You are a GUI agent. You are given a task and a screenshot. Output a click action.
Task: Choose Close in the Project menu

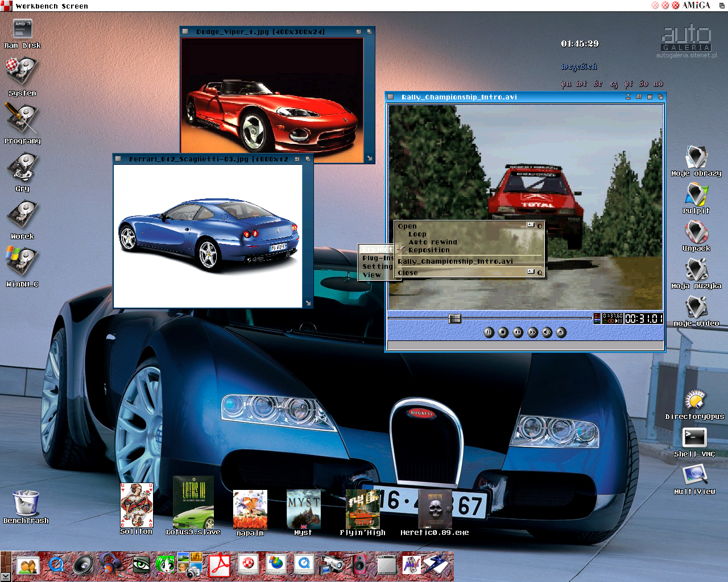click(x=469, y=273)
